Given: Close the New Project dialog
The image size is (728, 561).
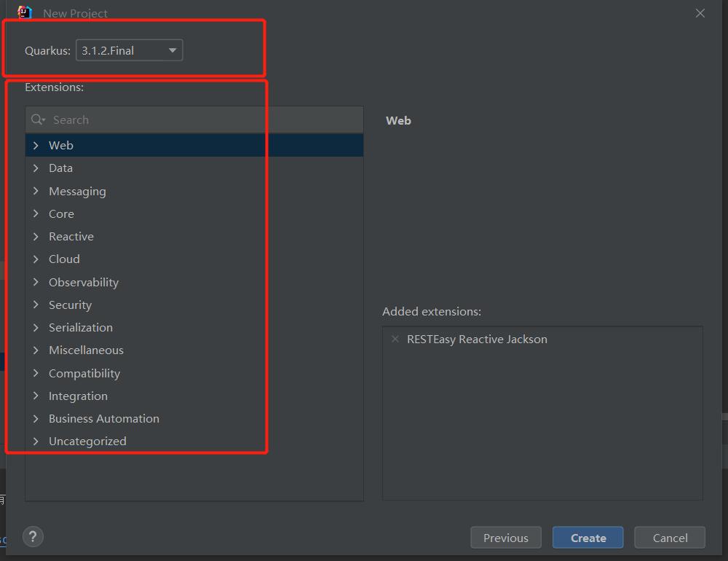Looking at the screenshot, I should pos(700,13).
